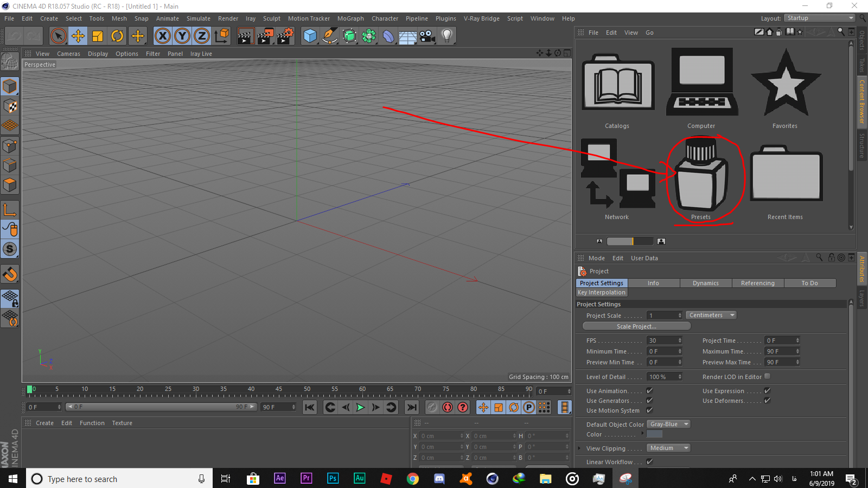Open the MoGraph menu
This screenshot has height=488, width=868.
(350, 18)
